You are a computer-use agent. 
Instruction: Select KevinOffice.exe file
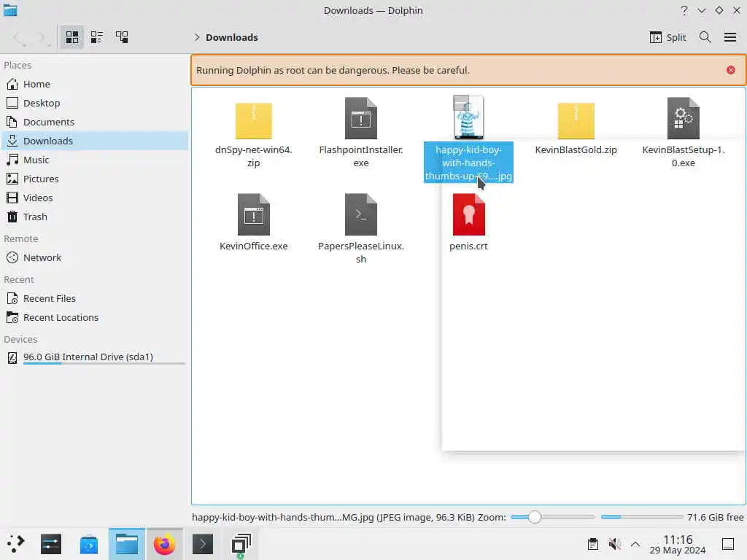(253, 222)
